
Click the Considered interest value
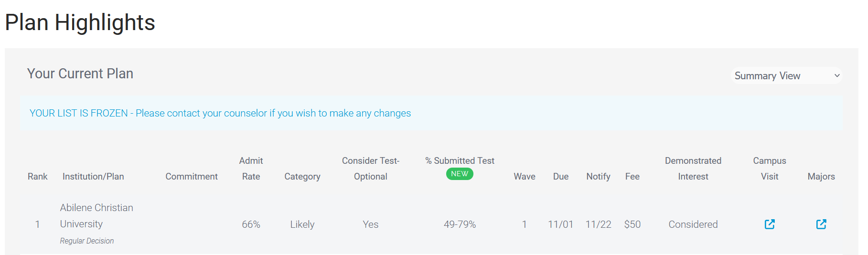coord(693,224)
